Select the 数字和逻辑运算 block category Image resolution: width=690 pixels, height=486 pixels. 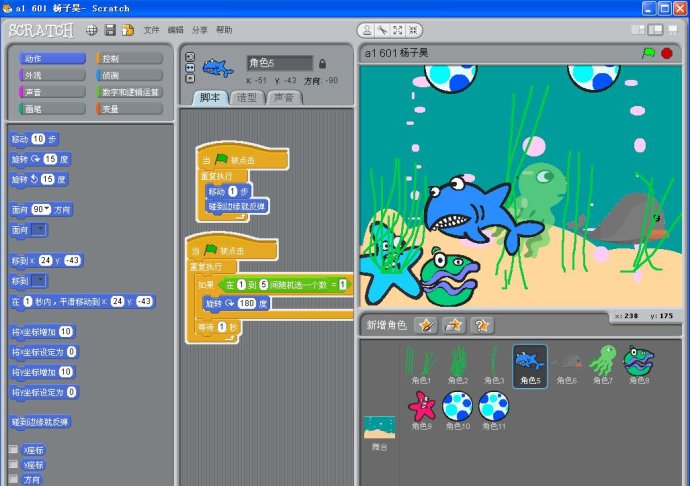click(x=129, y=92)
